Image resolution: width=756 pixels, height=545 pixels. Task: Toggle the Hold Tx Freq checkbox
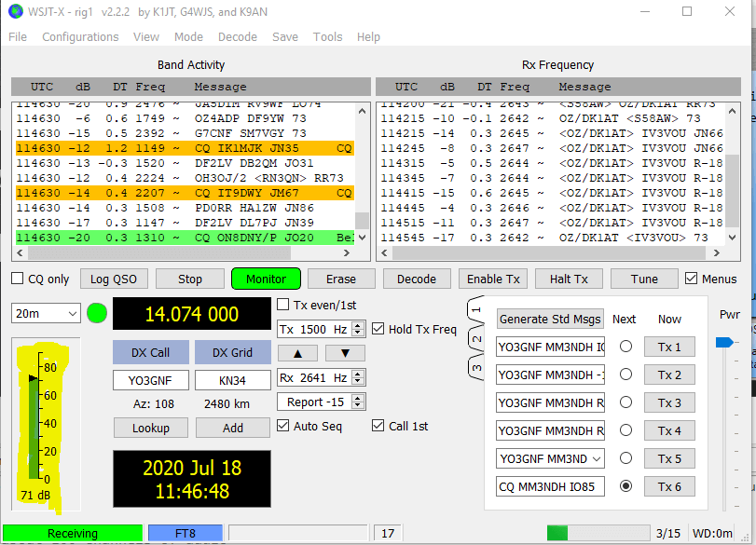click(x=378, y=329)
